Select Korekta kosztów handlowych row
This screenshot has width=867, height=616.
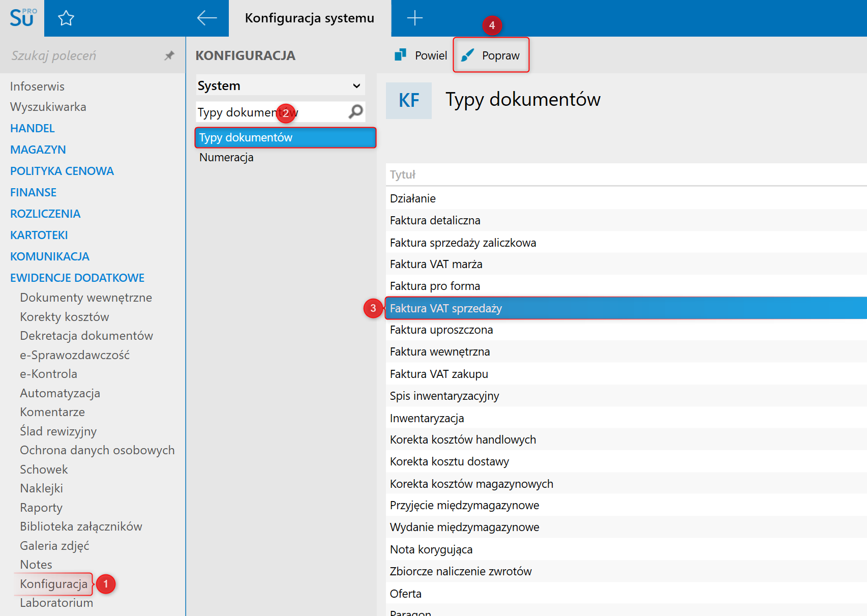pyautogui.click(x=626, y=439)
